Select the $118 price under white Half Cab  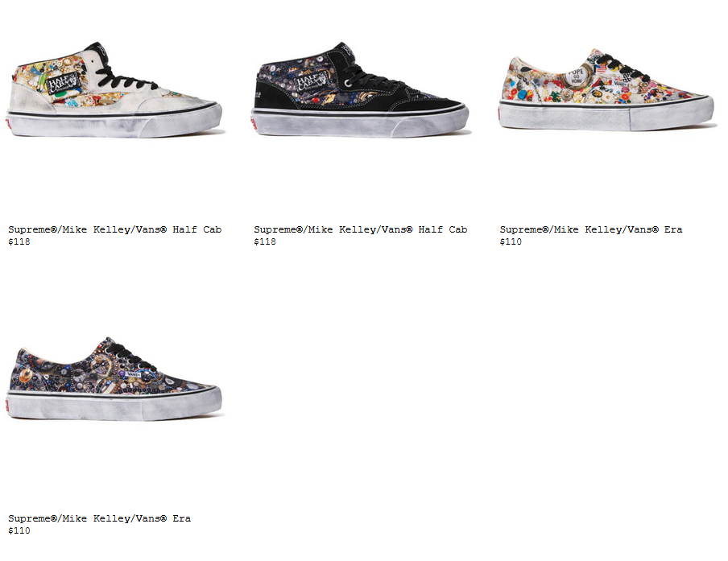click(19, 241)
